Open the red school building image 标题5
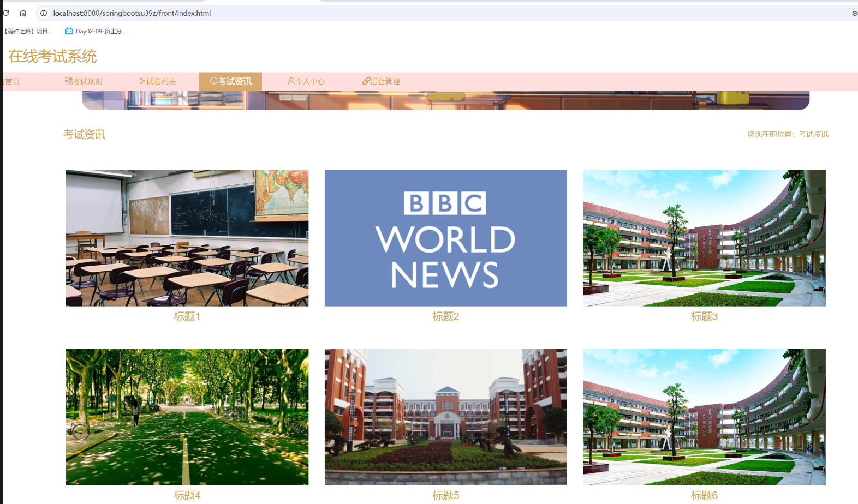858x504 pixels. tap(445, 417)
